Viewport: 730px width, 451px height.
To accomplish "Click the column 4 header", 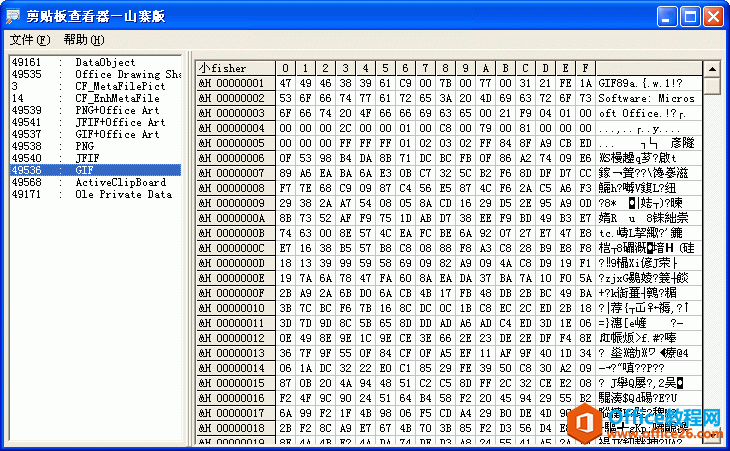I will click(365, 68).
